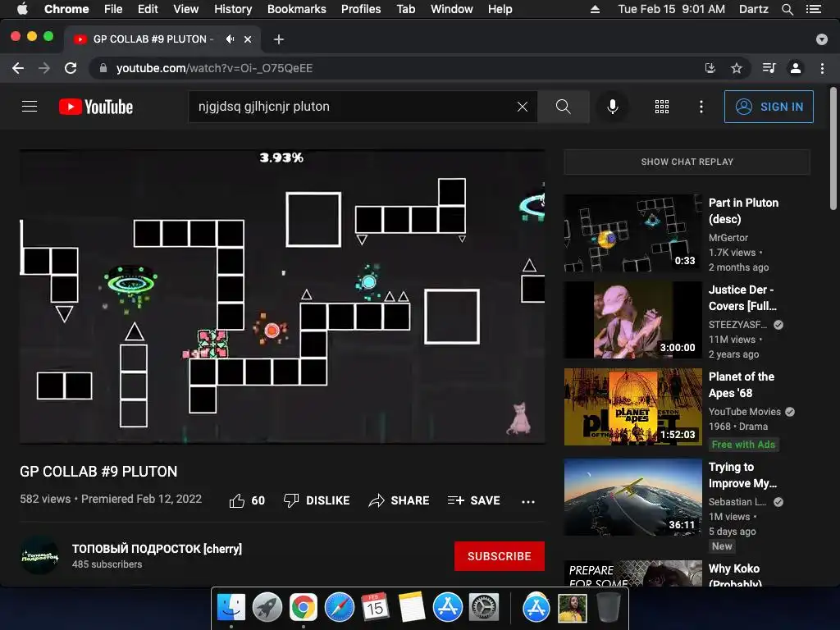The image size is (840, 630).
Task: Click the video player to pause playback
Action: pos(282,296)
